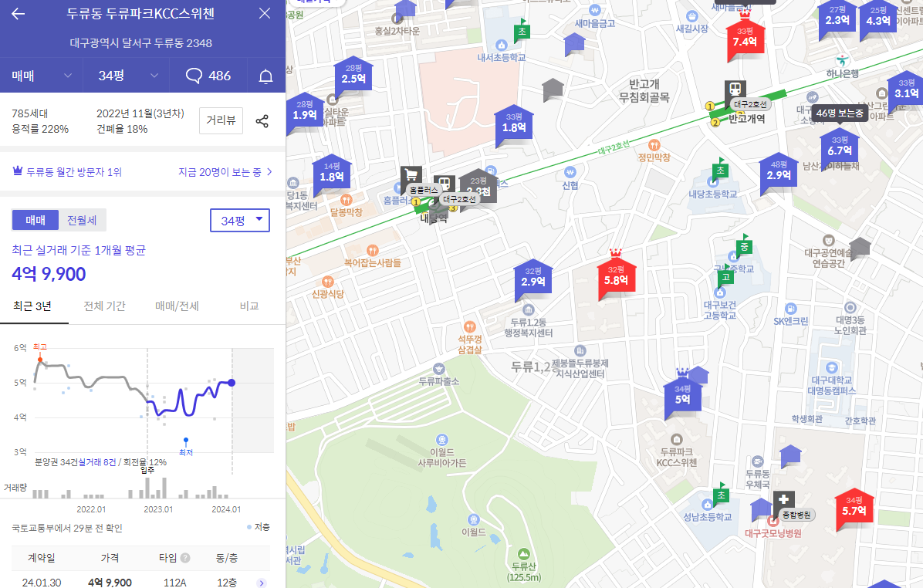Open the 매매 dropdown in the header
923x588 pixels.
(41, 76)
